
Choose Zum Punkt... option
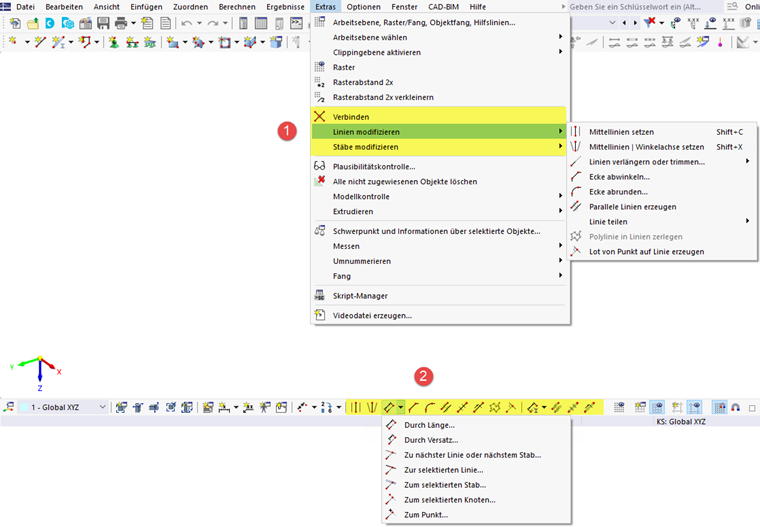[x=476, y=515]
